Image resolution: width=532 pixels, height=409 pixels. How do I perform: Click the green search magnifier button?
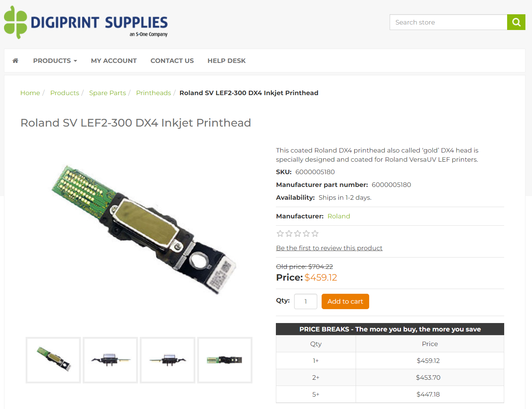tap(516, 22)
